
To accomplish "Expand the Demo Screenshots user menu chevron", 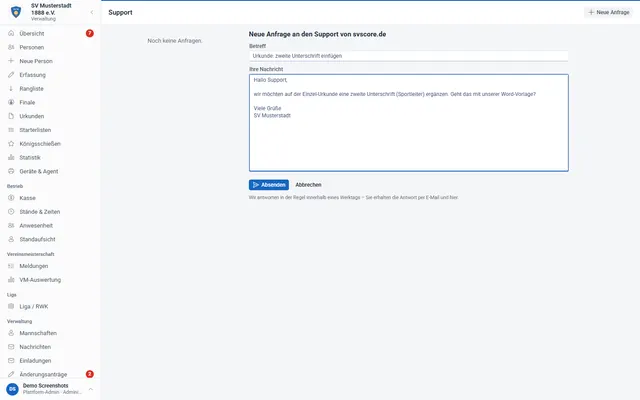I will click(x=91, y=389).
